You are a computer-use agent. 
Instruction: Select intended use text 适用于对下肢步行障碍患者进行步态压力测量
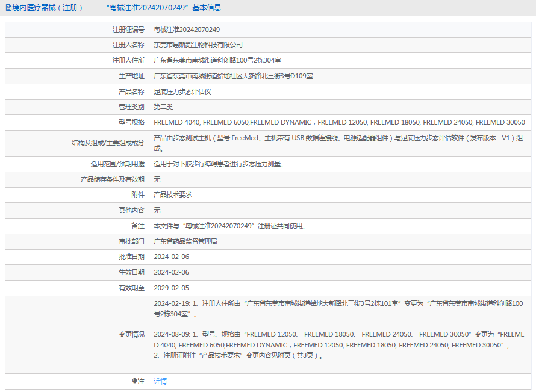tap(219, 164)
